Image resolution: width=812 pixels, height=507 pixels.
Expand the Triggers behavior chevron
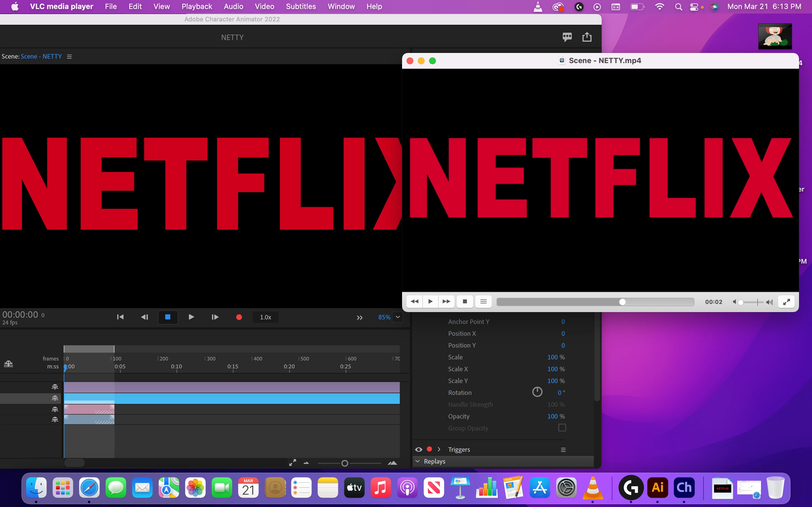pyautogui.click(x=439, y=449)
